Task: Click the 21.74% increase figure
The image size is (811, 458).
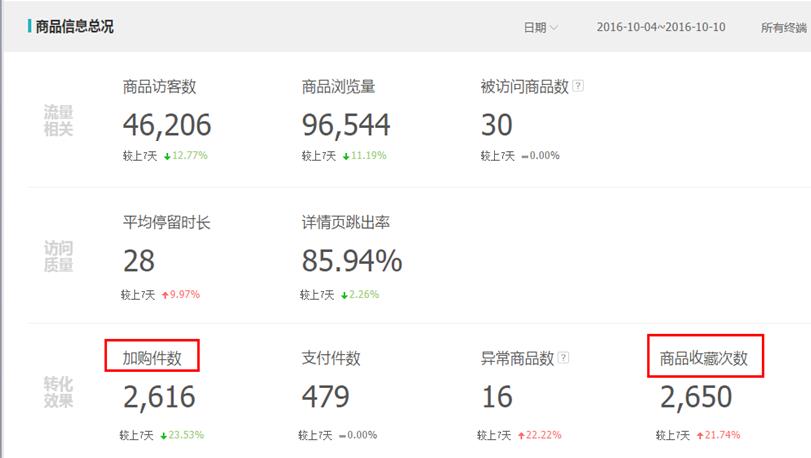Action: [x=723, y=435]
